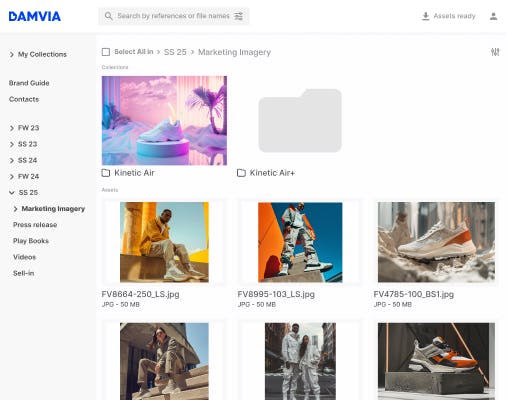Expand My Collections
Image resolution: width=507 pixels, height=400 pixels.
click(12, 54)
